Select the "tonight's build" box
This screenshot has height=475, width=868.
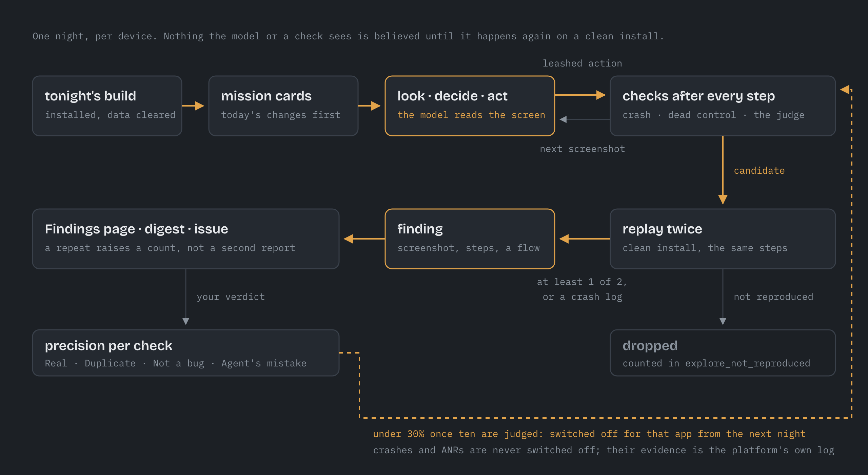(107, 106)
